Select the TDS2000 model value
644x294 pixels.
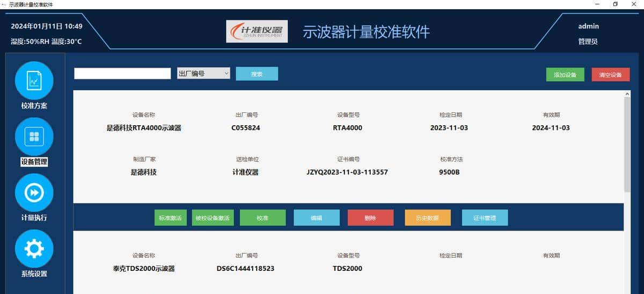(348, 268)
